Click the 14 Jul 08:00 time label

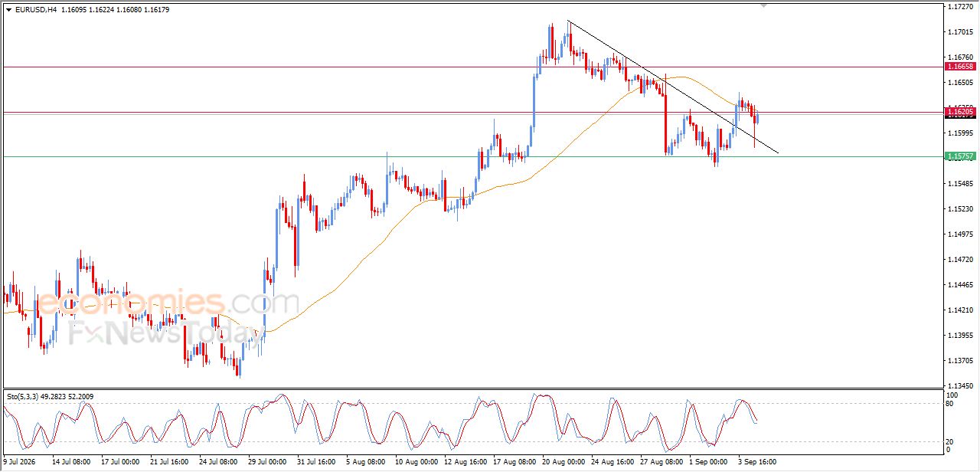tap(72, 462)
